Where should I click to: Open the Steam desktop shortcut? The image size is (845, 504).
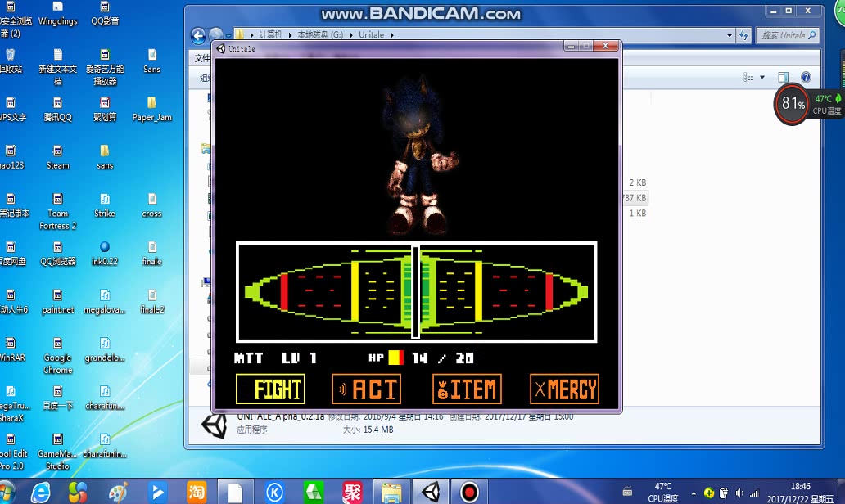[x=57, y=157]
